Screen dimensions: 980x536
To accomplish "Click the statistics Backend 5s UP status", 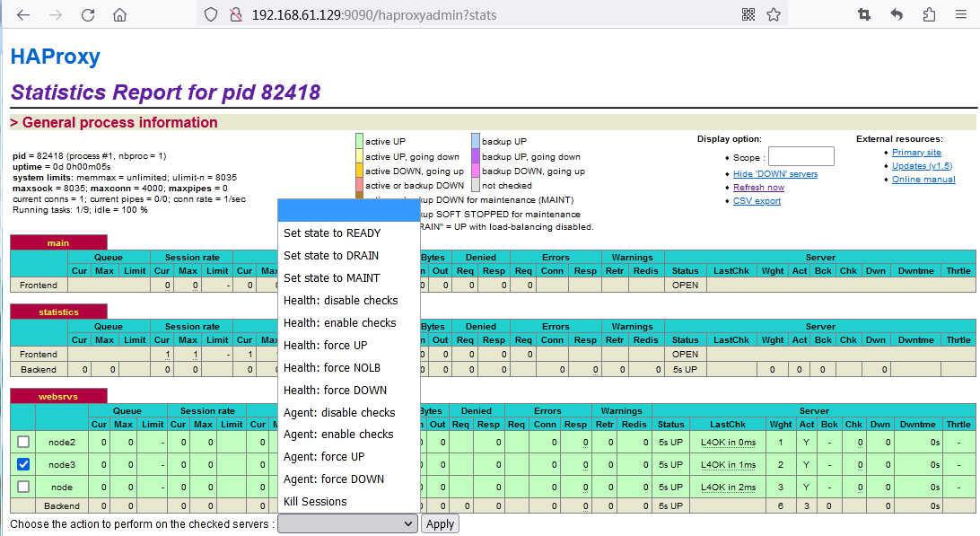I will point(685,370).
